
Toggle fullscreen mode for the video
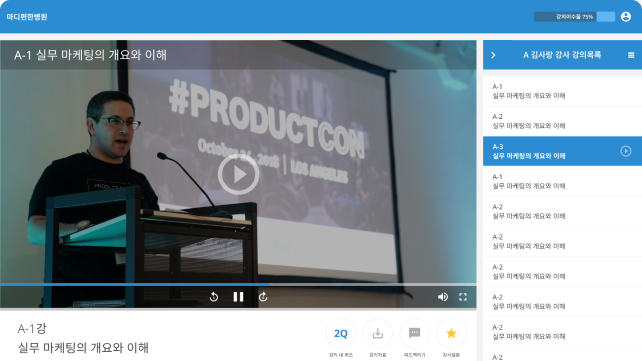(x=463, y=297)
